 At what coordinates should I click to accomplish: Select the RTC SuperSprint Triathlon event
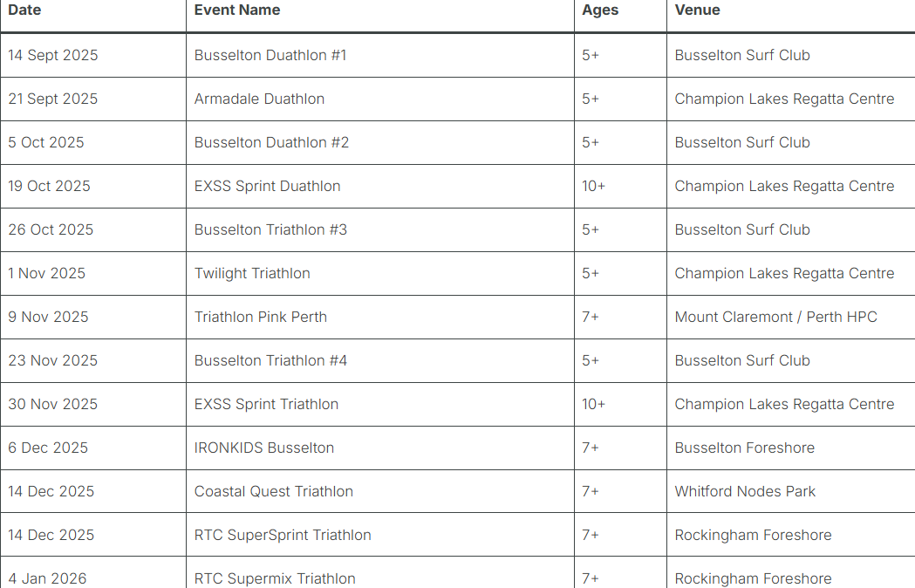[x=283, y=535]
